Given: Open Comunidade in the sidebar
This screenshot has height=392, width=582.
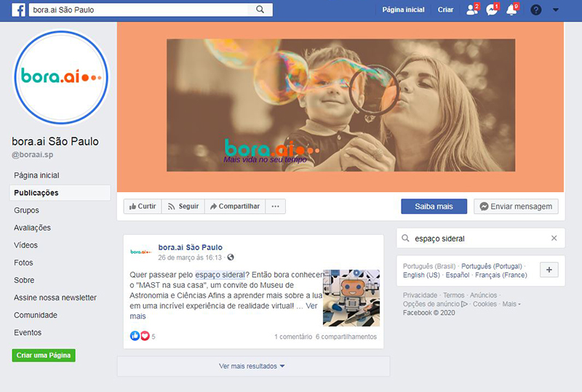Looking at the screenshot, I should [36, 315].
